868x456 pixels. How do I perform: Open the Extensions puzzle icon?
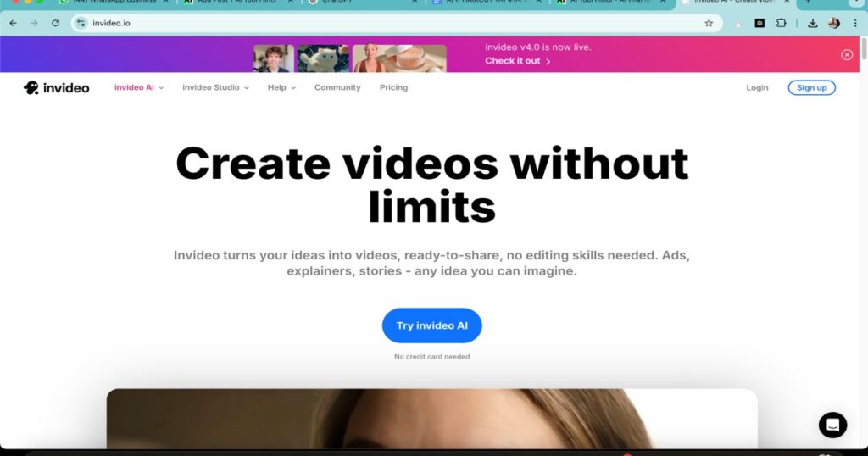(x=781, y=23)
